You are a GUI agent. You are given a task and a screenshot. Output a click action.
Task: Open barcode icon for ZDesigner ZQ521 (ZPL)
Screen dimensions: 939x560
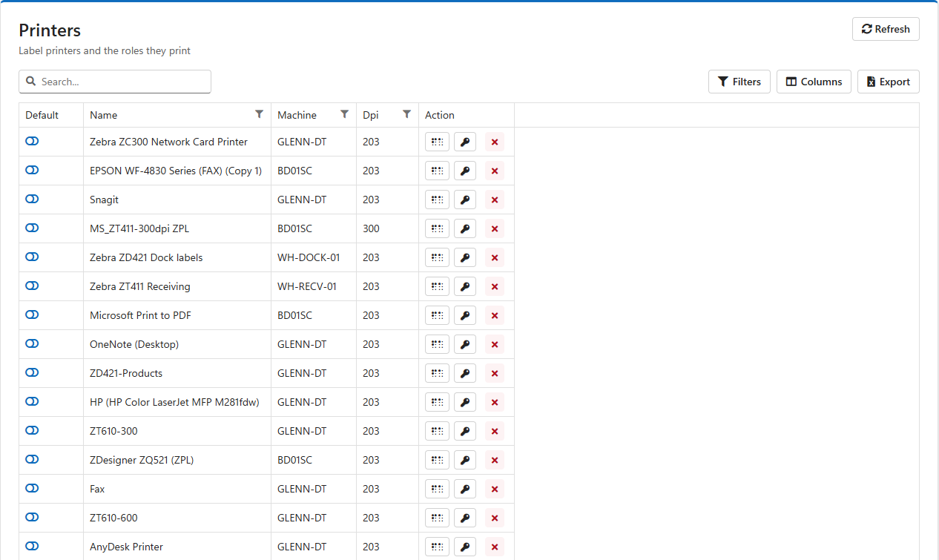(x=437, y=460)
